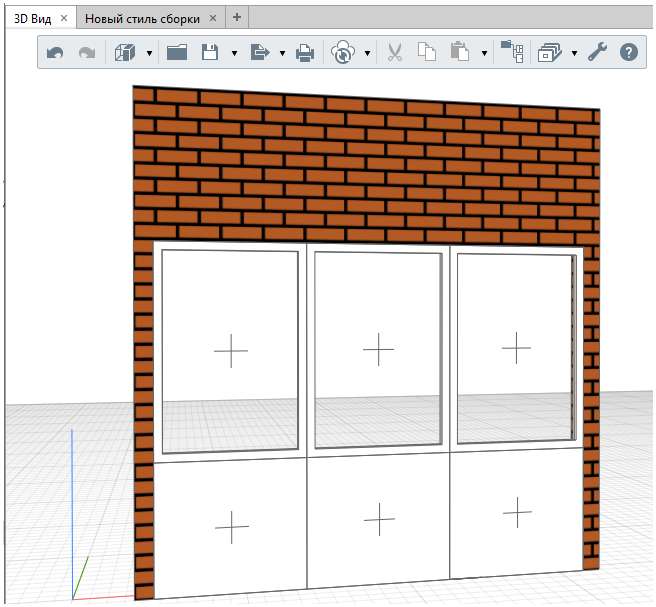The image size is (656, 607).
Task: Open the structure tree icon
Action: pyautogui.click(x=512, y=53)
